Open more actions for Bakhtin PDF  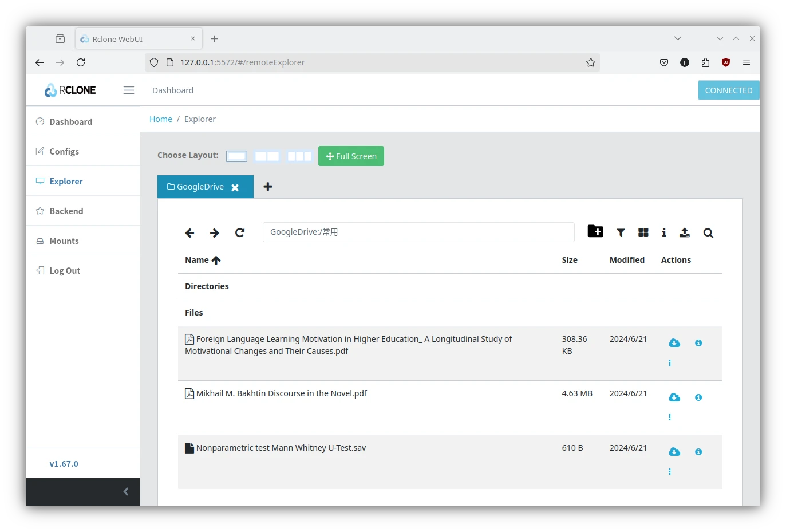pos(670,417)
